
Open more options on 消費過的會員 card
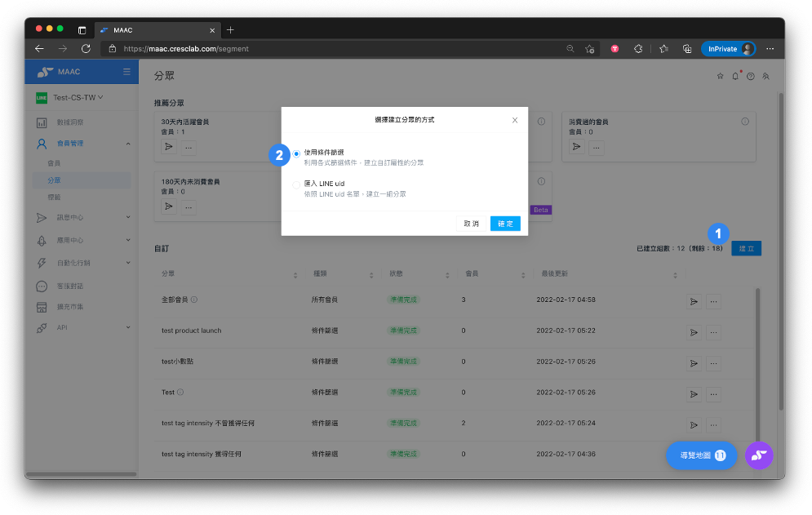coord(596,147)
